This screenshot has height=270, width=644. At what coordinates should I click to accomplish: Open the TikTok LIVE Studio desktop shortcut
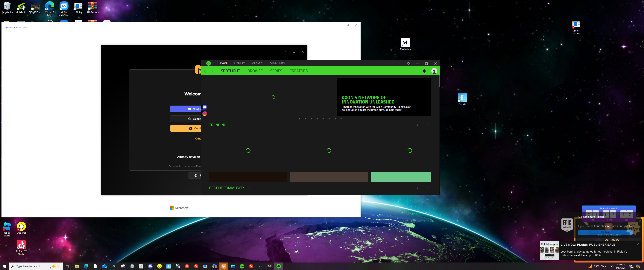point(21,248)
